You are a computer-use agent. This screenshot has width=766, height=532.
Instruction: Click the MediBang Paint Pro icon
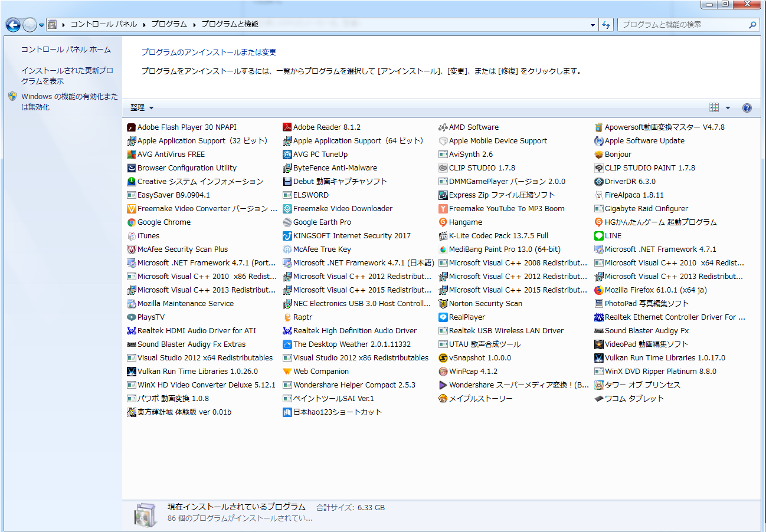pyautogui.click(x=444, y=249)
